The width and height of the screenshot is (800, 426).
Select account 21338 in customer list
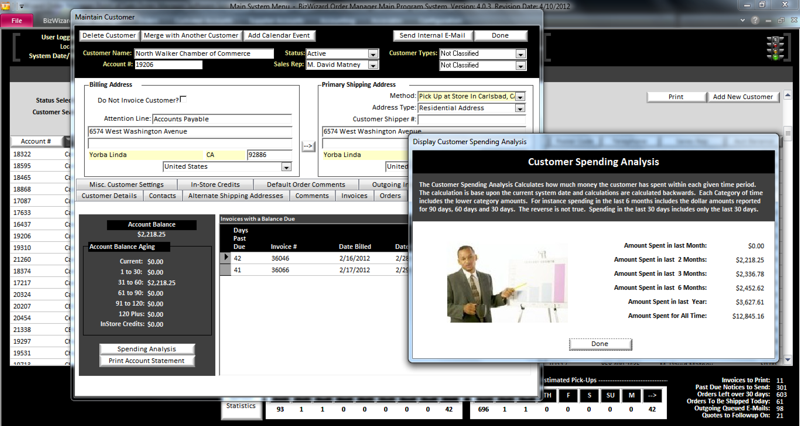(x=22, y=330)
